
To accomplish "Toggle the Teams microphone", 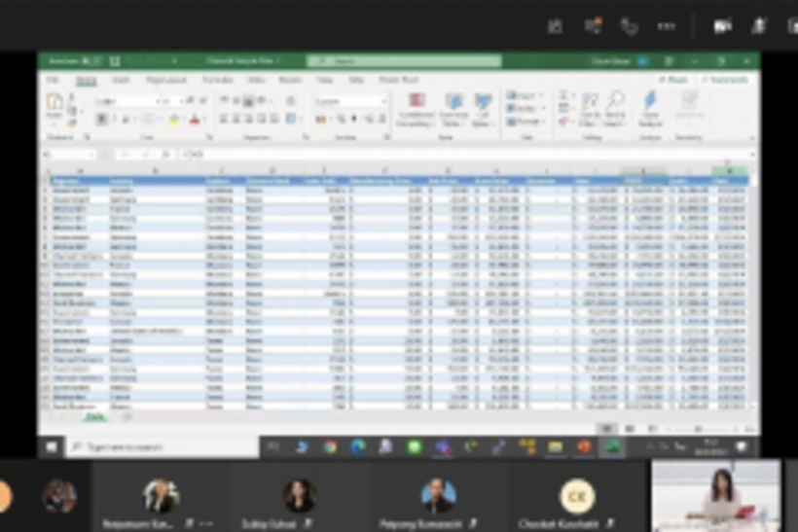I will [759, 26].
